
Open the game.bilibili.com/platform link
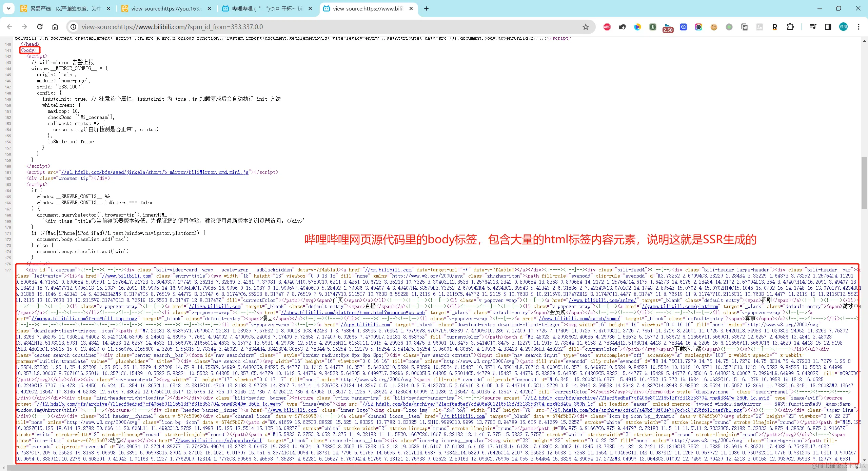coord(680,306)
